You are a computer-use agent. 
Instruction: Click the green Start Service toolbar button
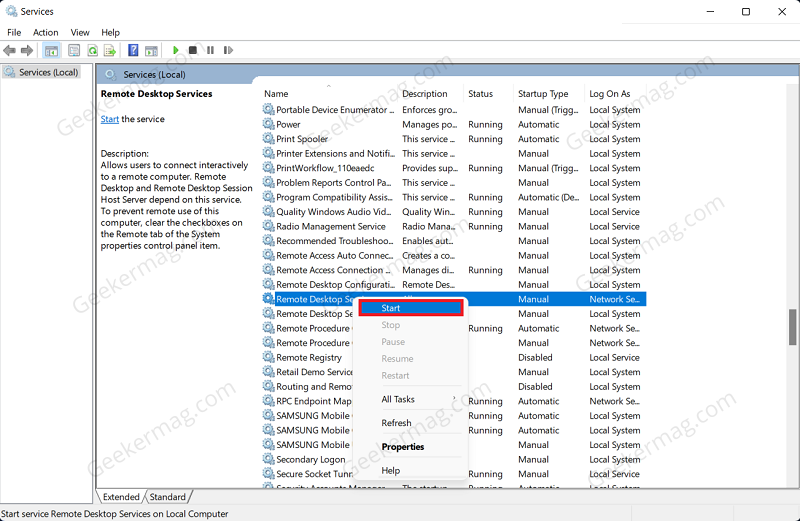pos(176,50)
